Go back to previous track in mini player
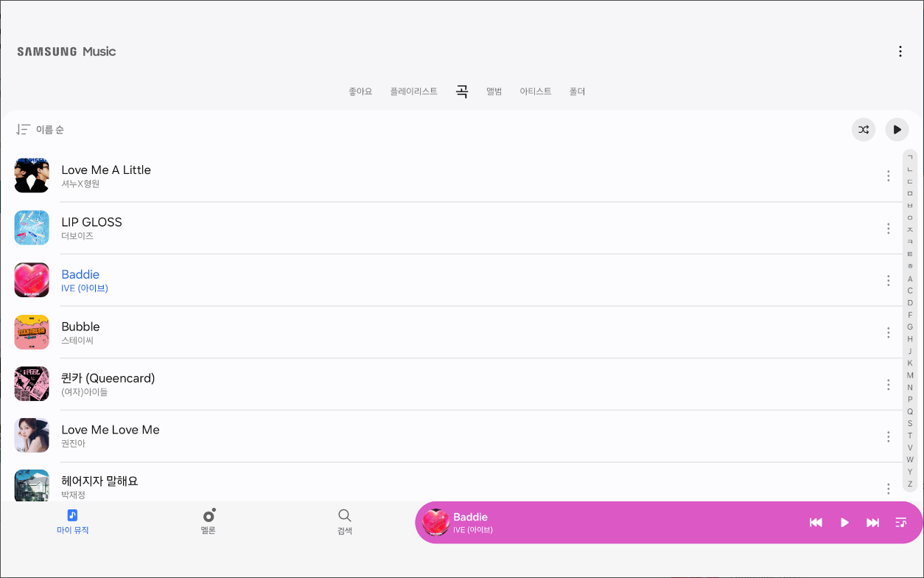Image resolution: width=924 pixels, height=578 pixels. (816, 522)
